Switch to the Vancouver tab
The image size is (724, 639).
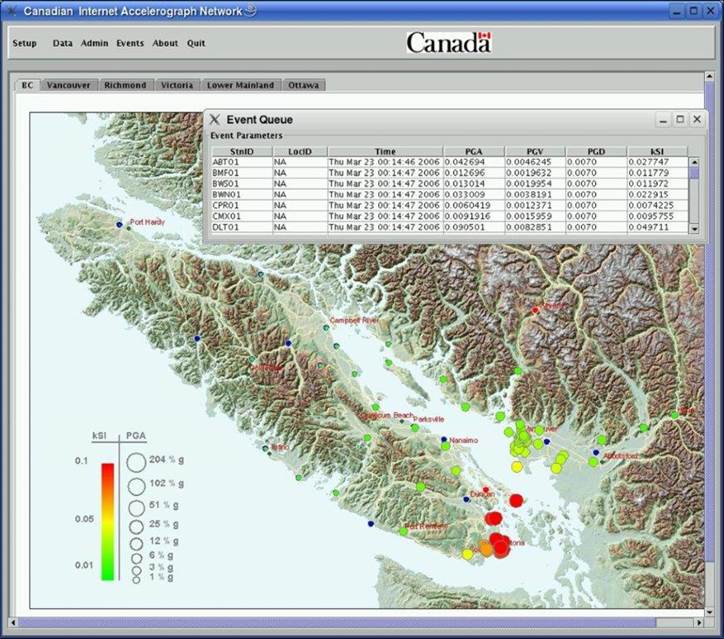(x=68, y=85)
